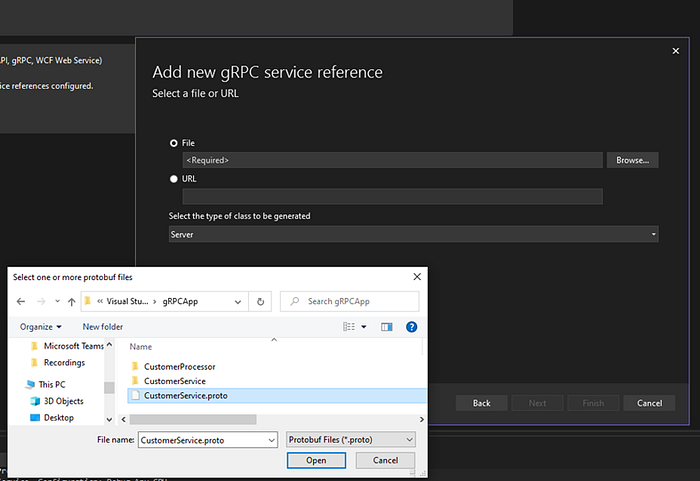This screenshot has width=700, height=481.
Task: Select the File radio button
Action: 174,143
